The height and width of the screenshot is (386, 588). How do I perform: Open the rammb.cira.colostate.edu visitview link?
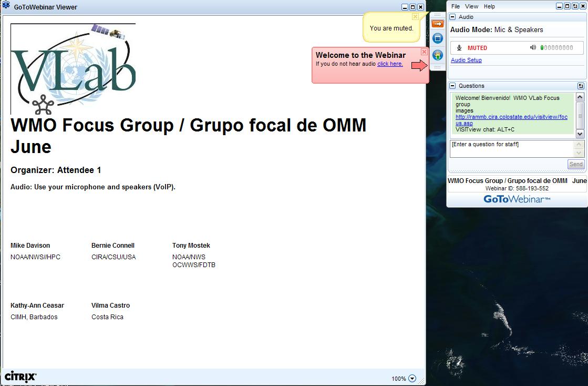[511, 117]
